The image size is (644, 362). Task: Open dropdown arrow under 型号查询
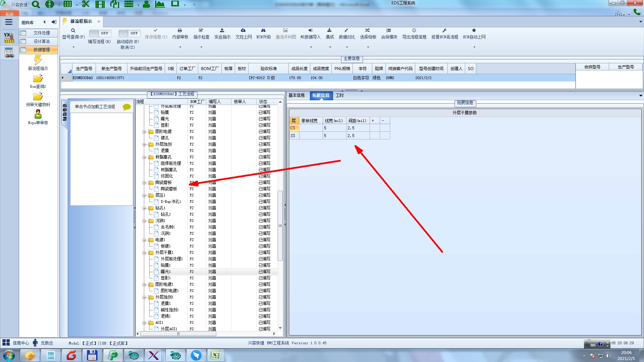click(x=73, y=47)
